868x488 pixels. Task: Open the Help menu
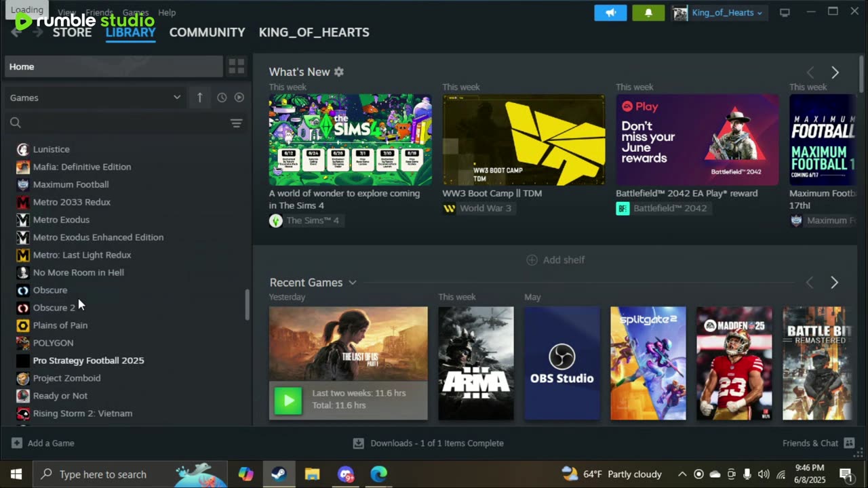[x=167, y=12]
